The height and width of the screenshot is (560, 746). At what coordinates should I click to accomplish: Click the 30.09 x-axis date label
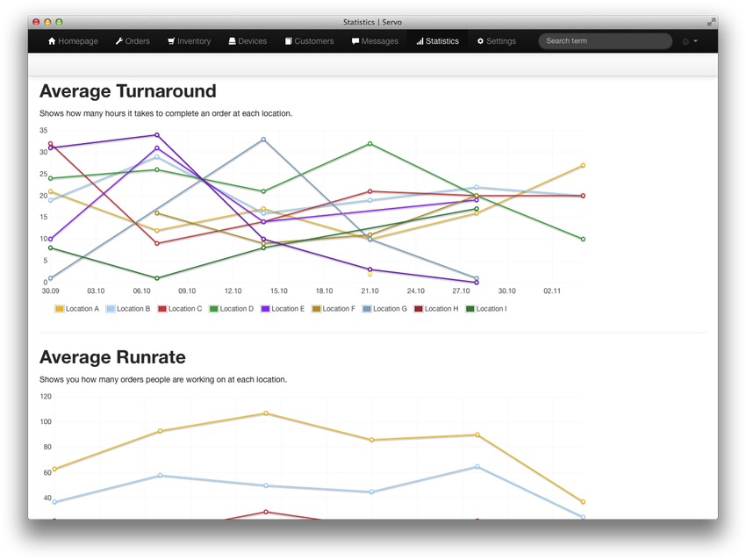click(50, 291)
